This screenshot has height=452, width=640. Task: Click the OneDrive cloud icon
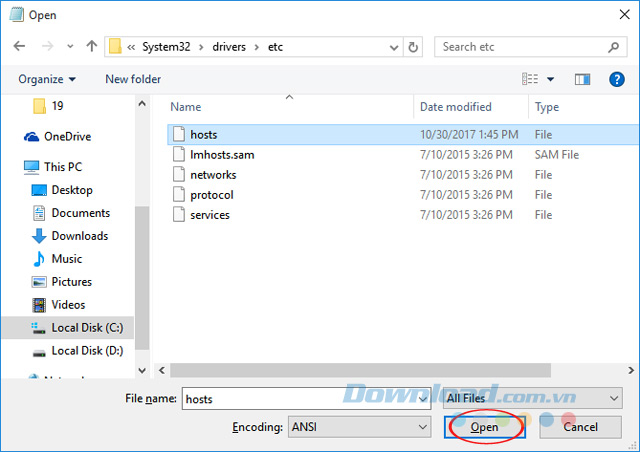pyautogui.click(x=31, y=137)
